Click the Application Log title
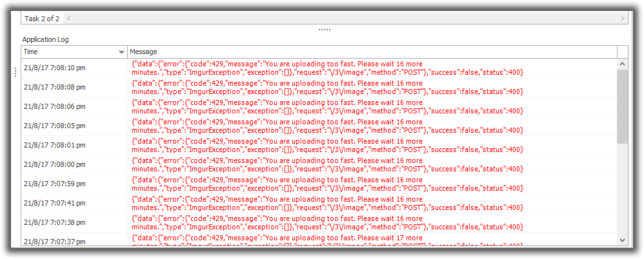Screen dimensions: 644x259 click(x=46, y=40)
